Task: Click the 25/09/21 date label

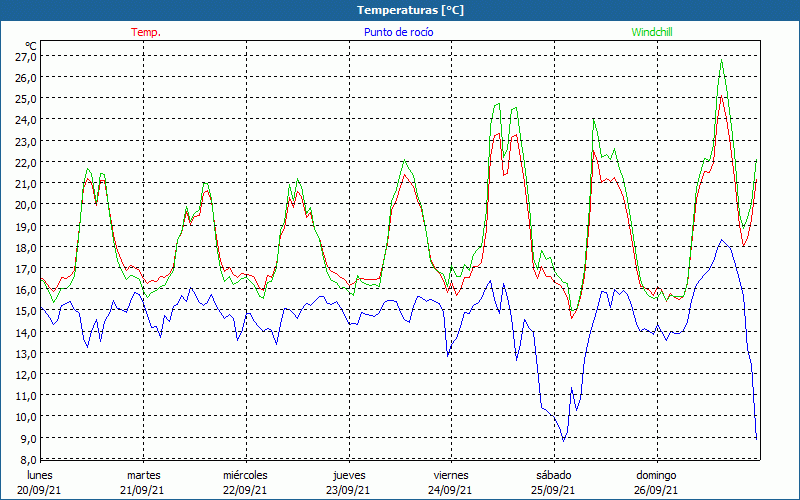Action: pos(553,490)
